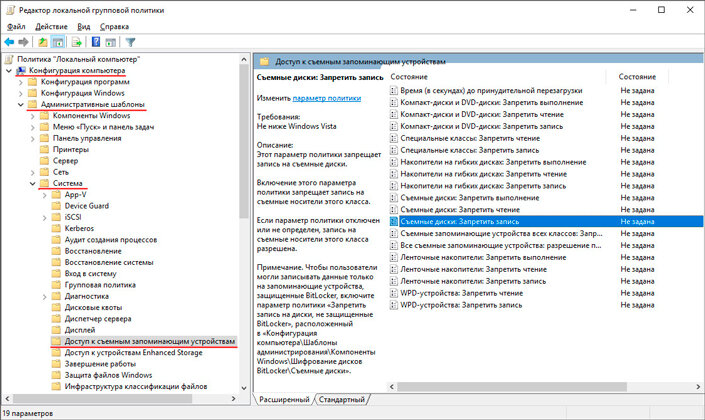Screen dimensions: 705x420
Task: Click the Back arrow toolbar icon
Action: click(9, 42)
